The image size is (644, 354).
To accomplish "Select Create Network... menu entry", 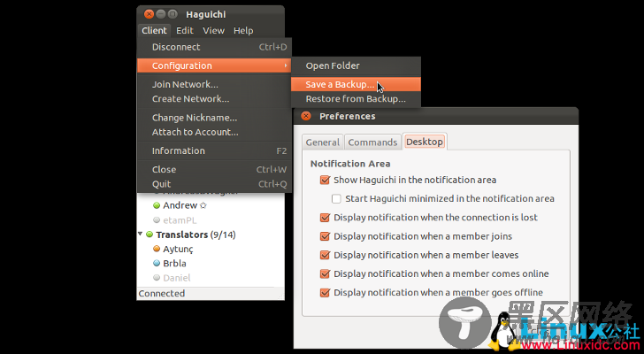I will pos(214,99).
